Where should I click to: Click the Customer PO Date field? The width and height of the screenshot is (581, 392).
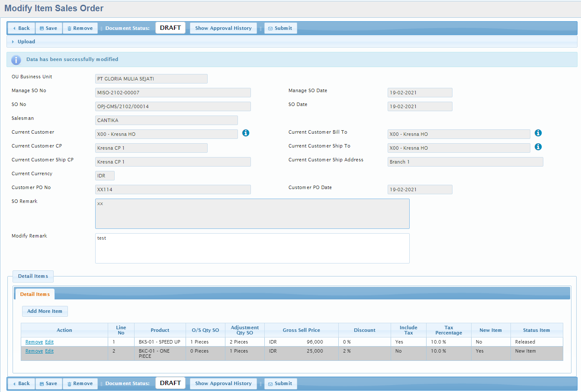[x=420, y=190]
